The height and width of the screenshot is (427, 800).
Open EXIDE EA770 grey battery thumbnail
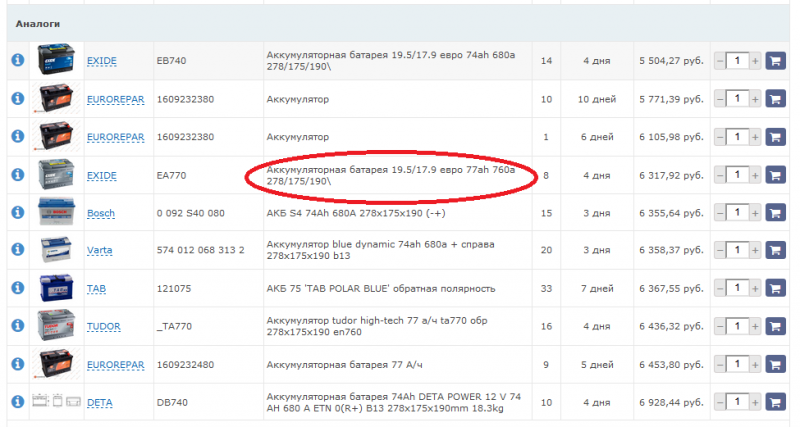(x=56, y=174)
